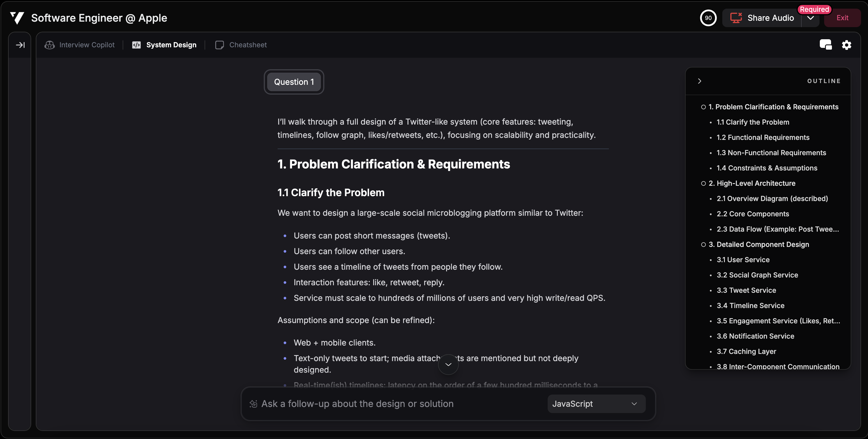868x439 pixels.
Task: Click the 1.1 Clarify the Problem heading in content
Action: [x=331, y=192]
